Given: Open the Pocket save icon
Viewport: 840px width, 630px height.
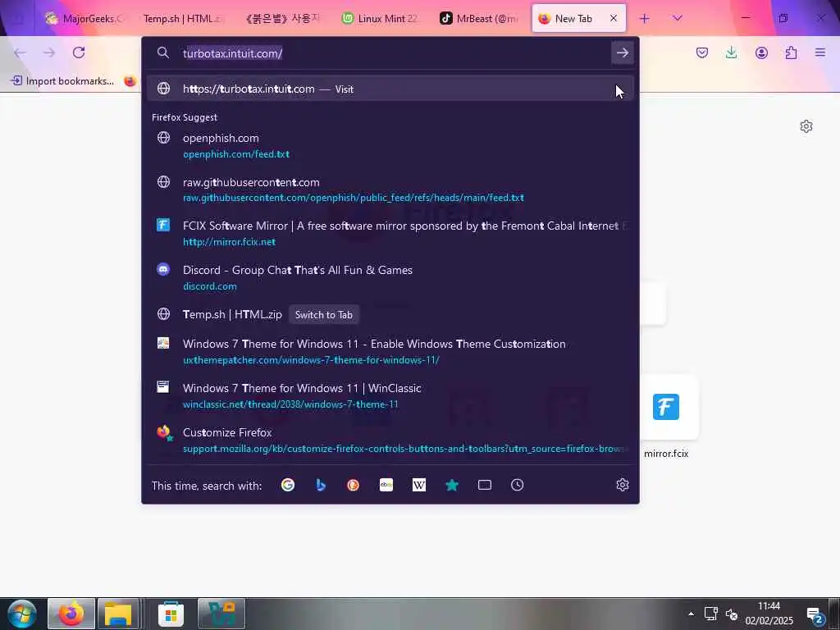Looking at the screenshot, I should 702,52.
